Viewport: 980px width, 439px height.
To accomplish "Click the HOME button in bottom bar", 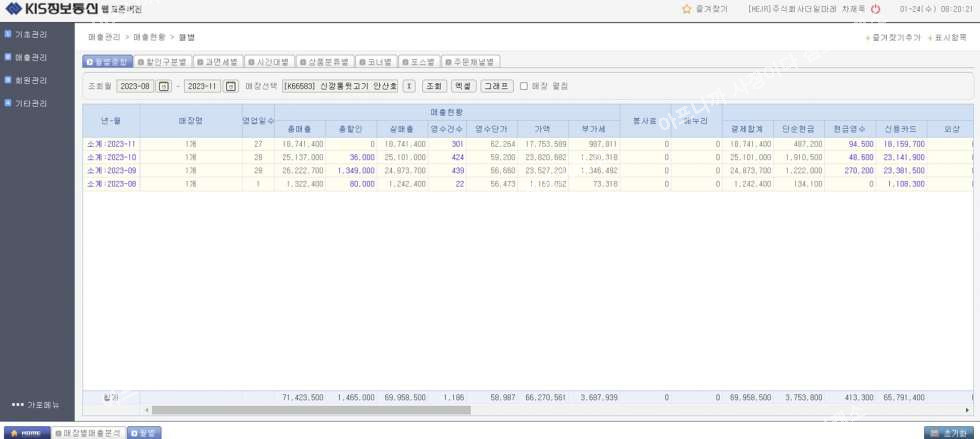I will tap(26, 432).
